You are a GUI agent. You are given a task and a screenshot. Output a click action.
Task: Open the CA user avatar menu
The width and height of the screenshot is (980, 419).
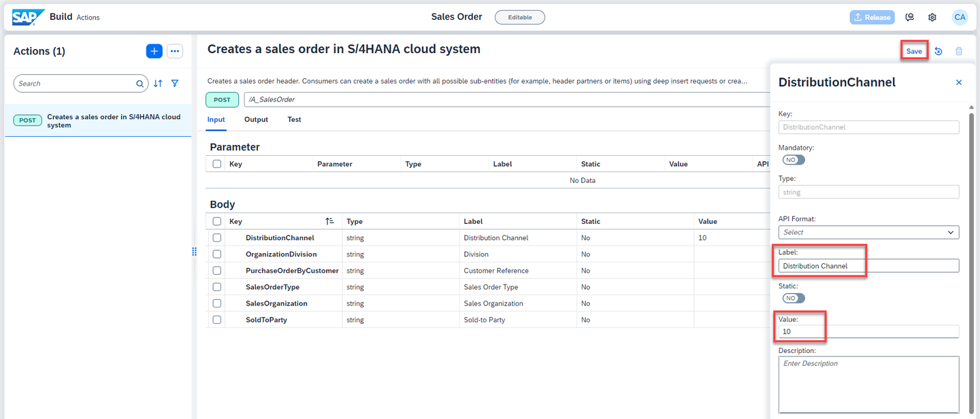[x=960, y=17]
